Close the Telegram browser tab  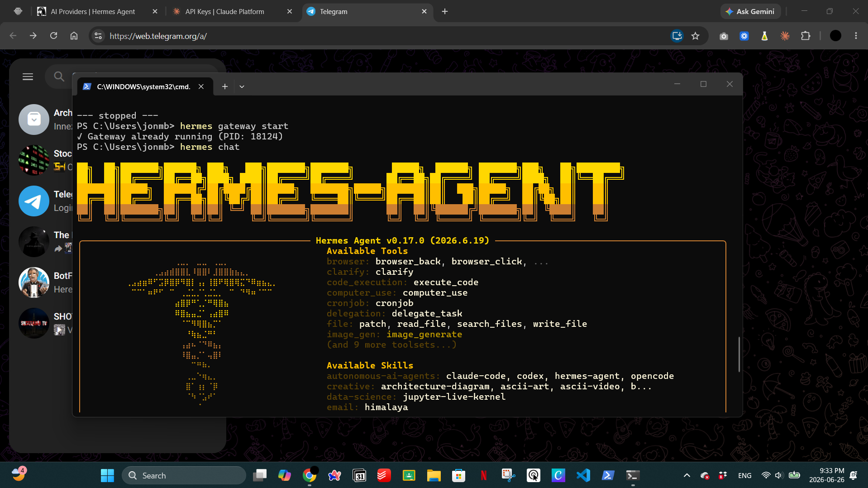424,11
